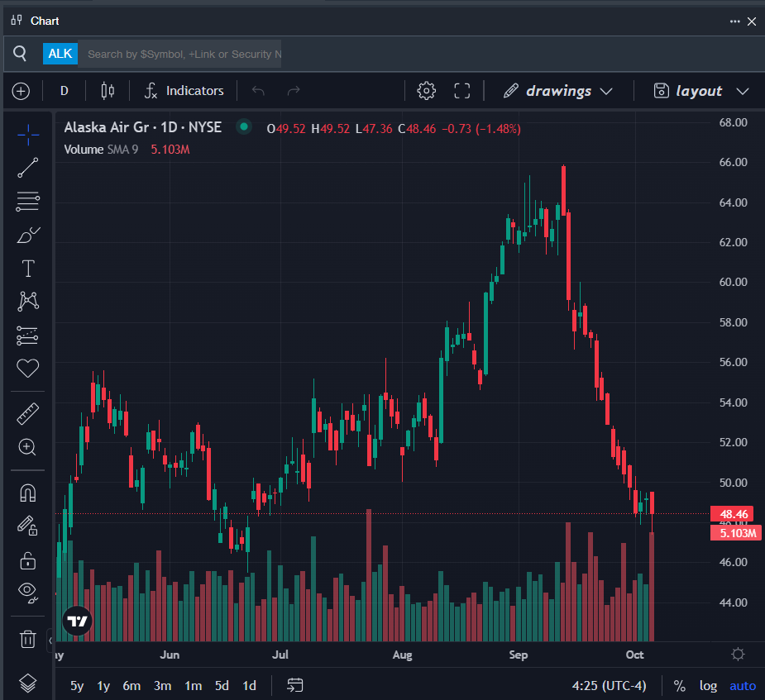Screen dimensions: 765x700
Task: Toggle magnet snap mode
Action: coord(27,493)
